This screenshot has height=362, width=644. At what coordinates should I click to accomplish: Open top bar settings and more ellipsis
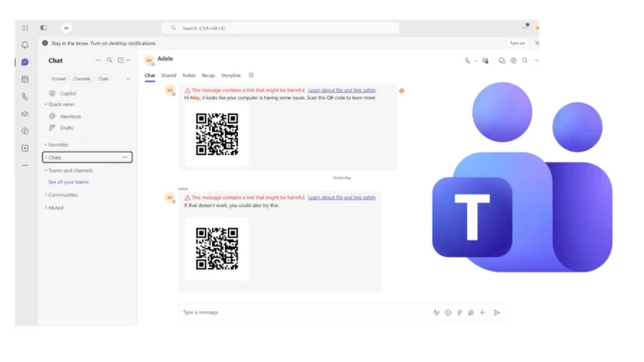point(524,28)
